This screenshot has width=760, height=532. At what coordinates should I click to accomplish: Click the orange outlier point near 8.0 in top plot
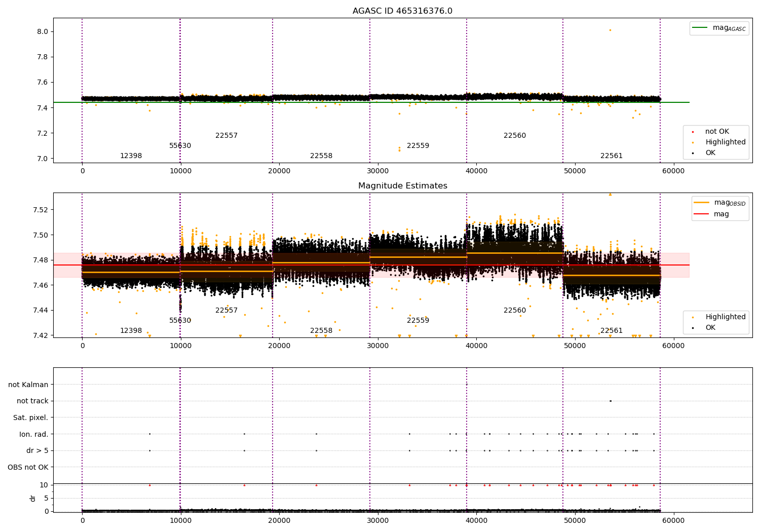[610, 30]
